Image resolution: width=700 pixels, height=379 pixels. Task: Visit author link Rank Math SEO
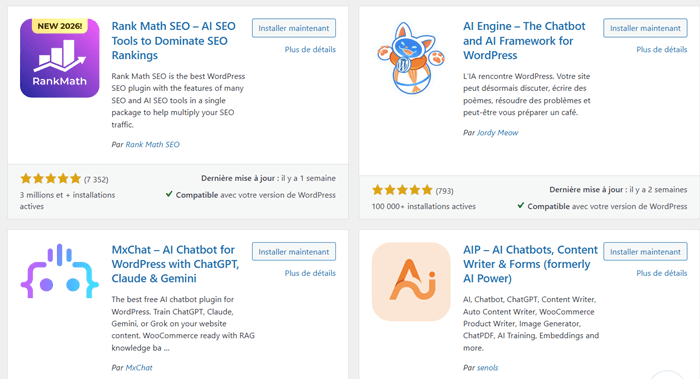153,144
